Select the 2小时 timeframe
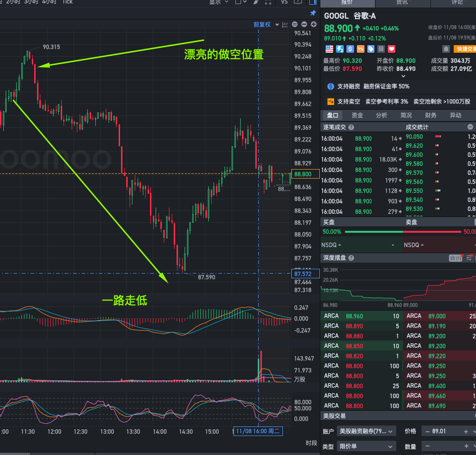 coord(13,2)
